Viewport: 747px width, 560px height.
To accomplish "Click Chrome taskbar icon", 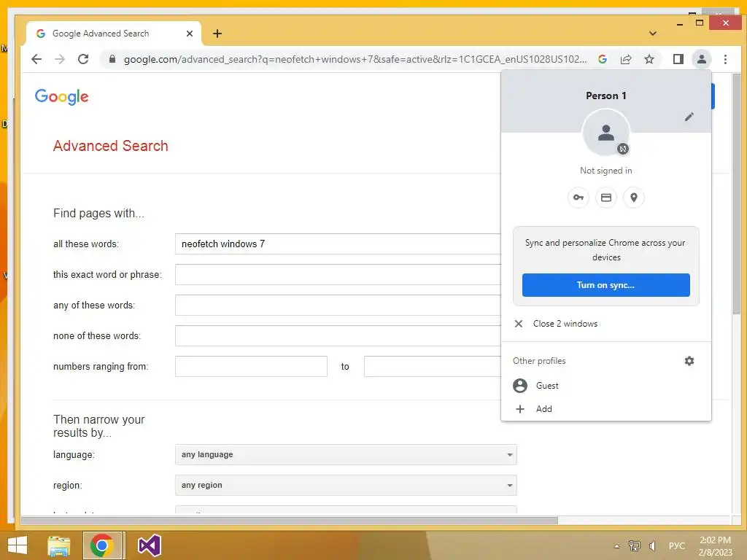I will coord(101,545).
